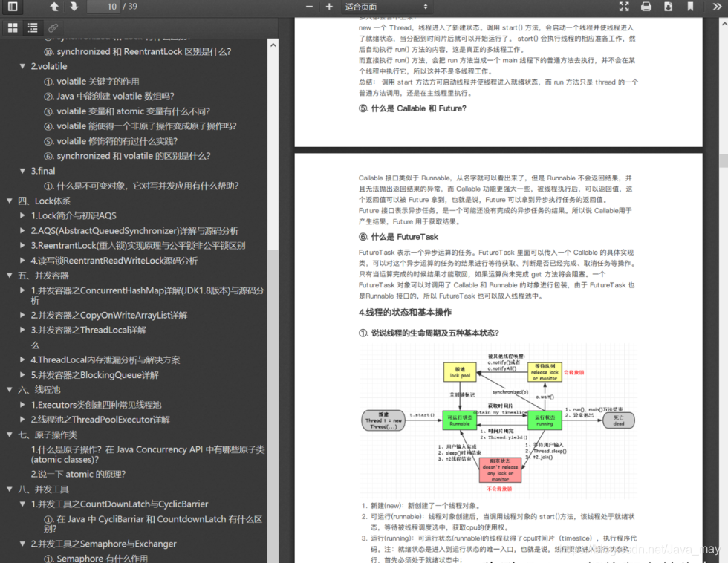
Task: Click heading 4.线程的状态和基本操作
Action: click(405, 313)
